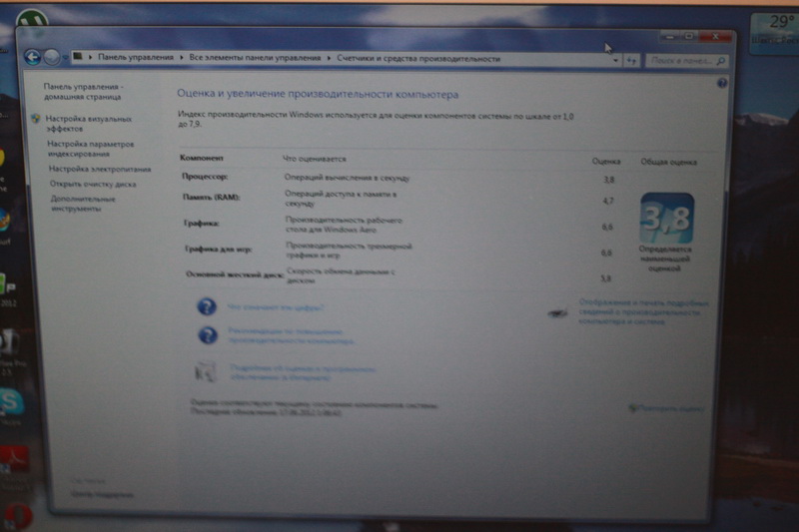Click the 'Центр поддержки' see-also link
This screenshot has width=799, height=532.
(x=103, y=494)
